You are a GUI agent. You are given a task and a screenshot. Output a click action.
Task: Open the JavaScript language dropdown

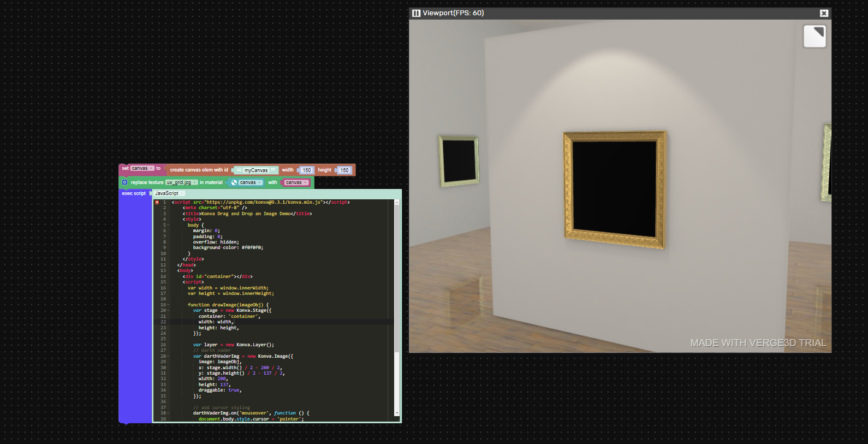pos(169,193)
